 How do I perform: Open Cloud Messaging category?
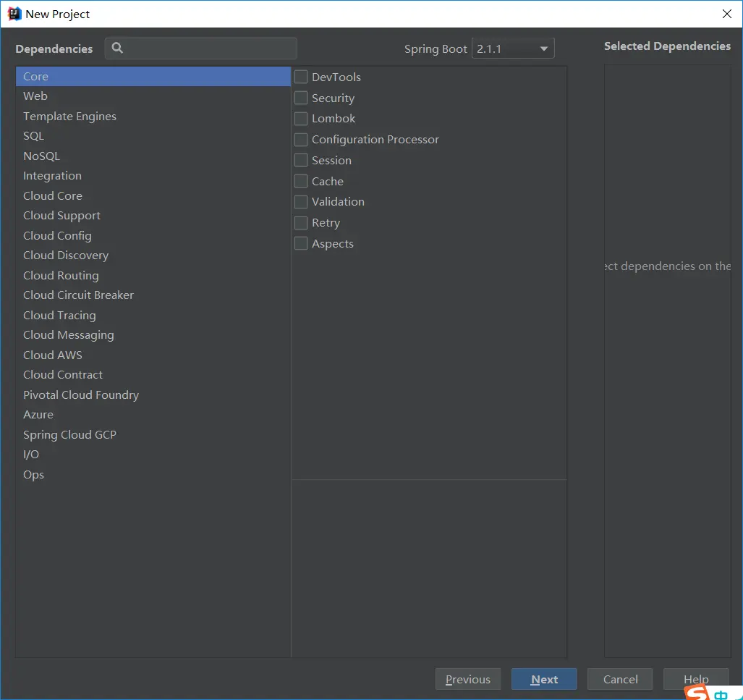pyautogui.click(x=153, y=335)
